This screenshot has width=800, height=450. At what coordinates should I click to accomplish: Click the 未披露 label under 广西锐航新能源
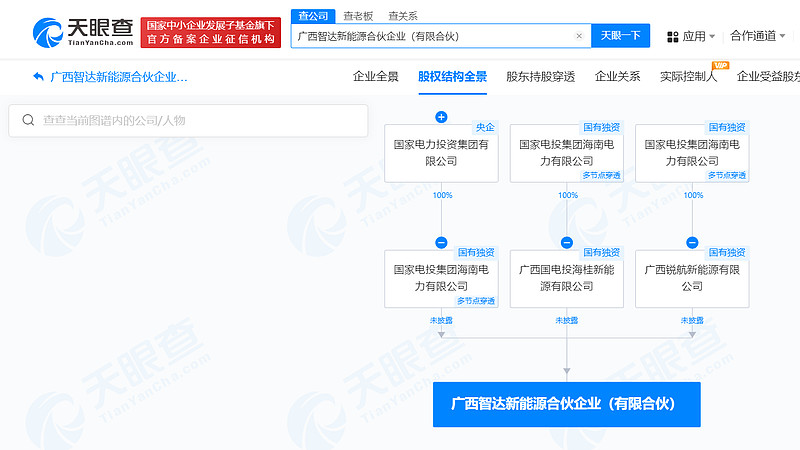(x=692, y=320)
